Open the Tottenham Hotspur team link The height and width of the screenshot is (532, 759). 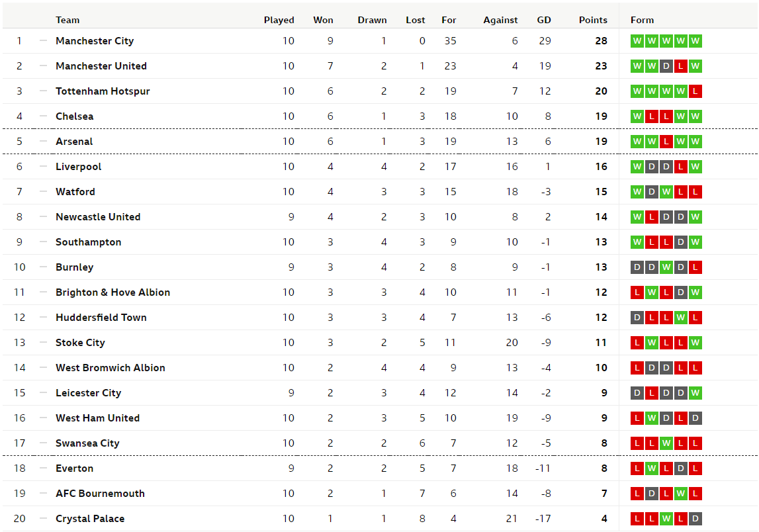point(103,91)
